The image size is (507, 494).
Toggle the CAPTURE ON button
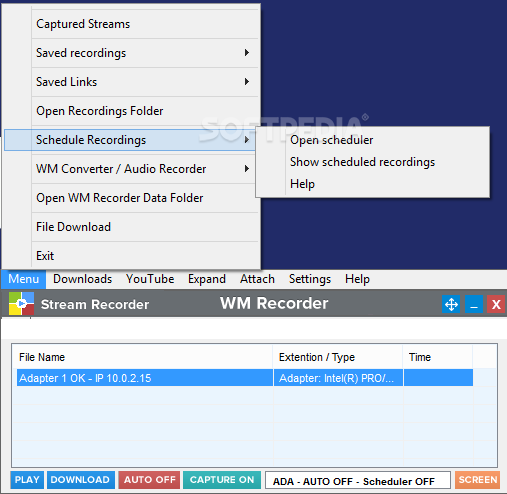(x=222, y=480)
